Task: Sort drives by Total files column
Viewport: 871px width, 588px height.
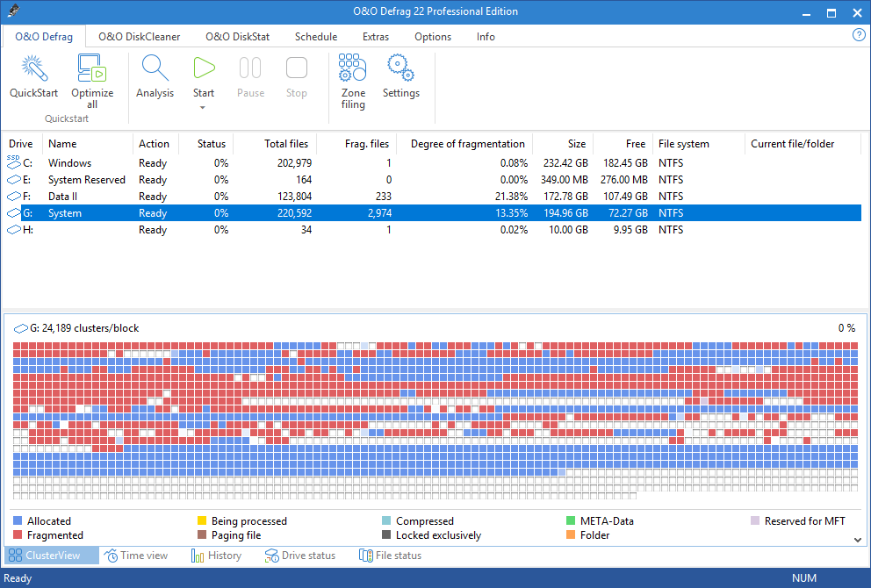Action: (287, 144)
